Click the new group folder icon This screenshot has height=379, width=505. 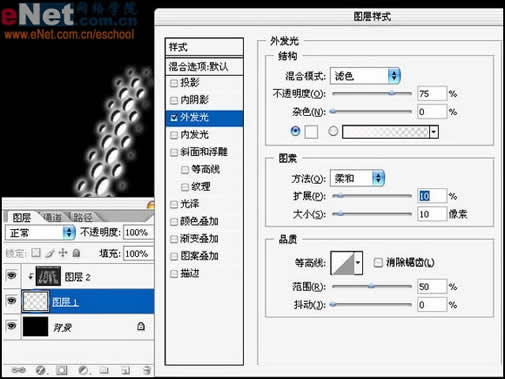click(104, 370)
